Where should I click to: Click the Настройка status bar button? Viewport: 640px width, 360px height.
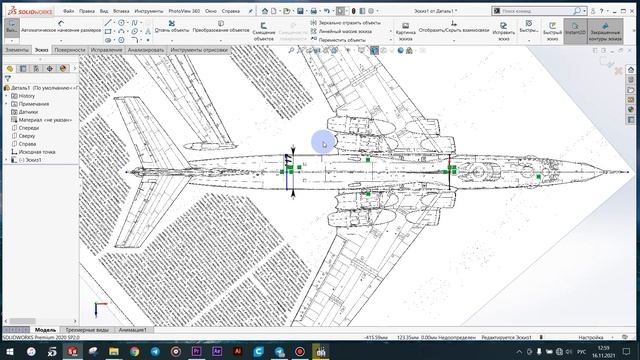591,338
